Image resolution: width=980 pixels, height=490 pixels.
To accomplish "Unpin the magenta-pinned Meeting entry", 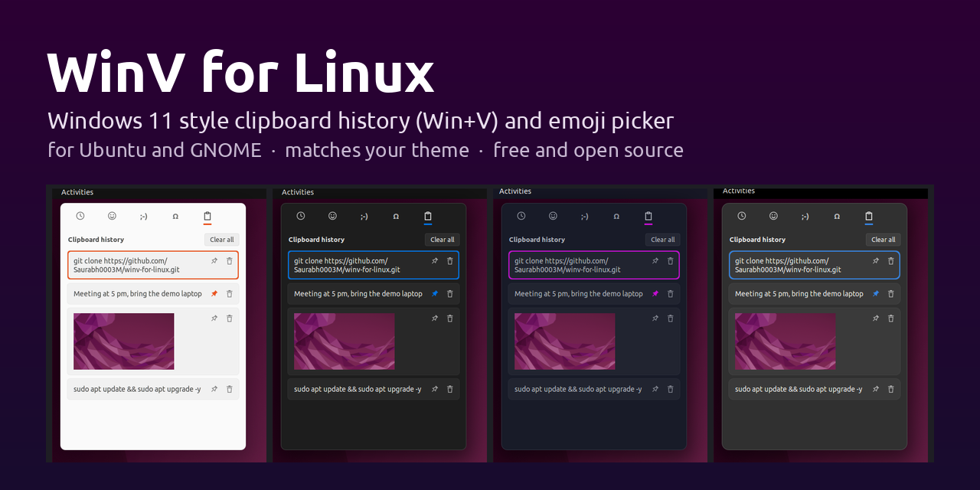I will tap(655, 294).
